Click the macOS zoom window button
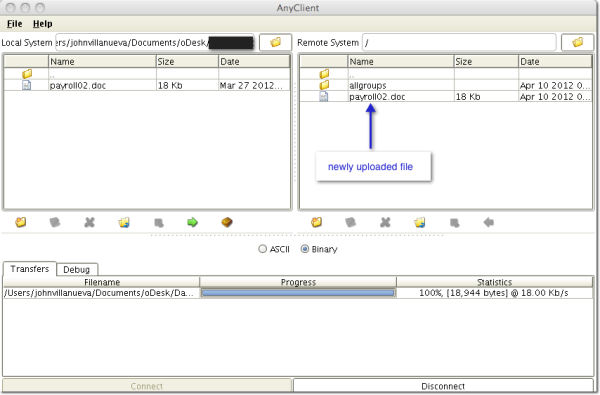 40,8
